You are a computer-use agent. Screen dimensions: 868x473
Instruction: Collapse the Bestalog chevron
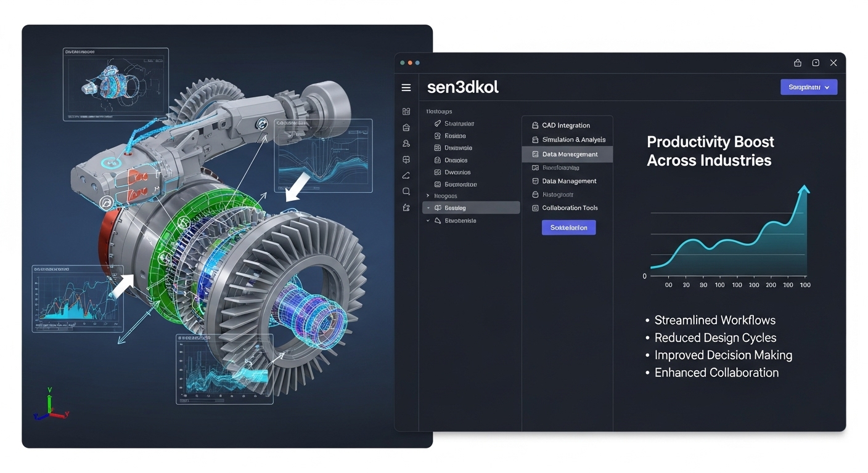click(428, 208)
